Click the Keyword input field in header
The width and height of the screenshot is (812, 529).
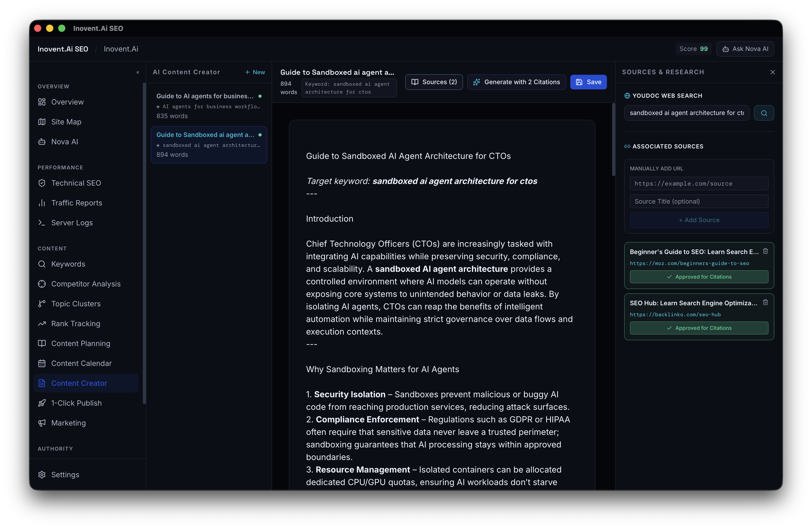point(349,88)
